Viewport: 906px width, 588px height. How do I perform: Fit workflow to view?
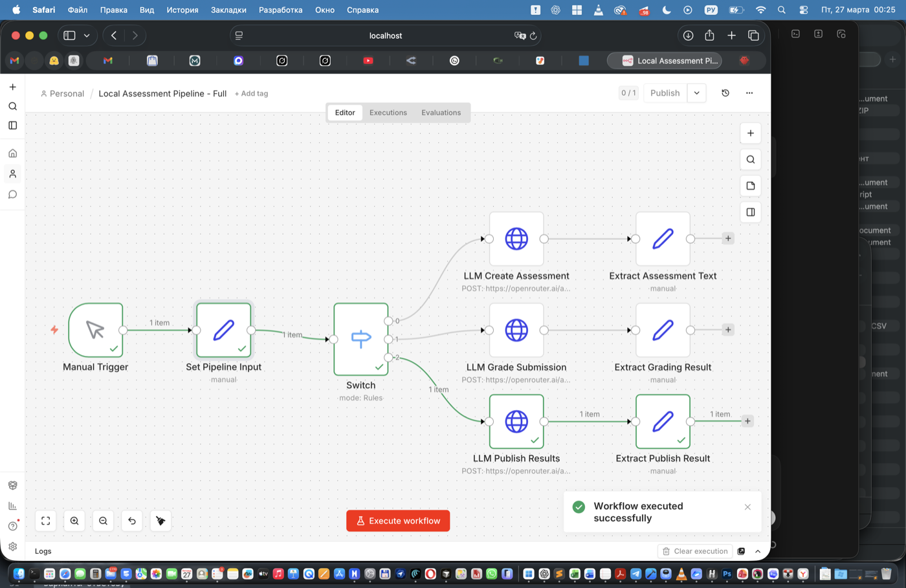pyautogui.click(x=46, y=521)
